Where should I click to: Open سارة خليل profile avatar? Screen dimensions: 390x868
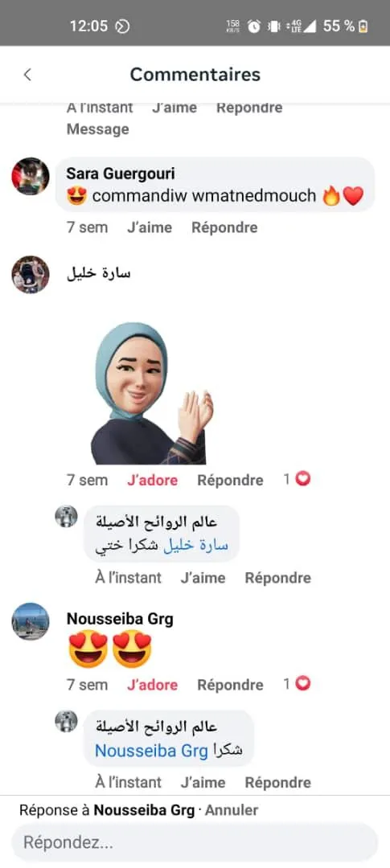tap(31, 275)
